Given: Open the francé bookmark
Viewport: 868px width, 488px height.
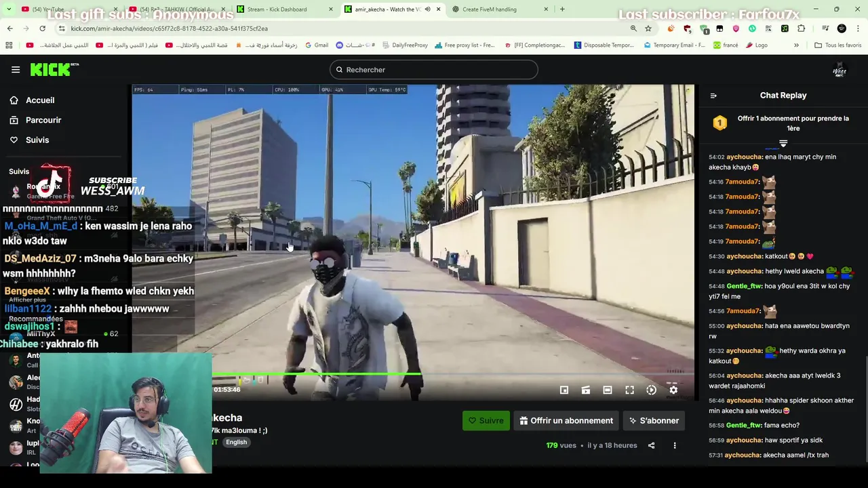Looking at the screenshot, I should pos(725,45).
